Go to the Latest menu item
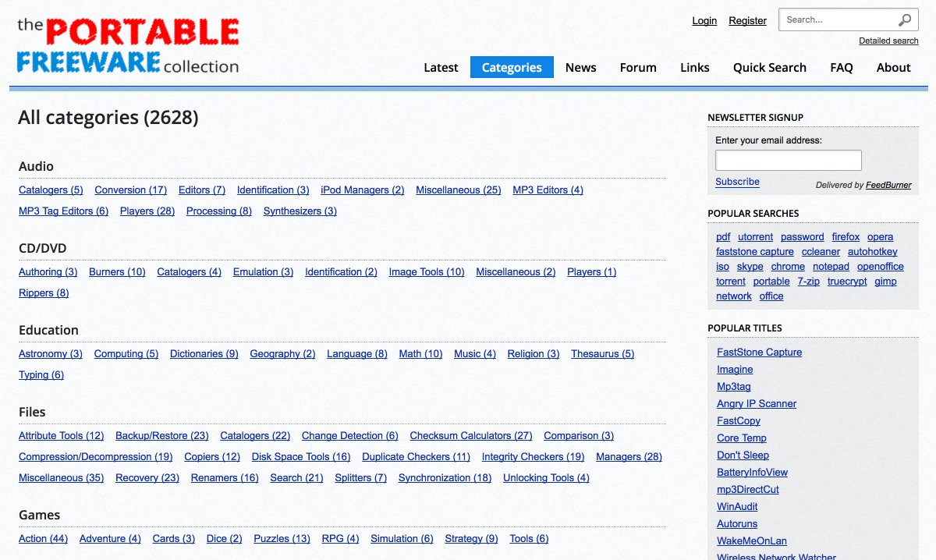 point(441,68)
